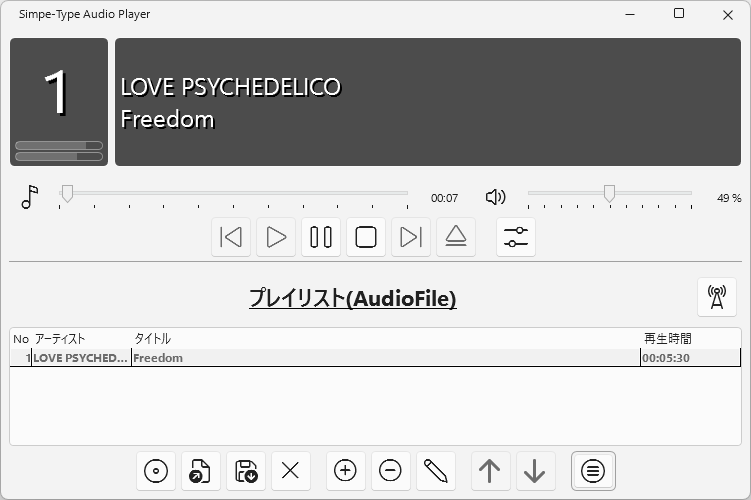Move selected track down in playlist
This screenshot has height=500, width=751.
point(535,471)
